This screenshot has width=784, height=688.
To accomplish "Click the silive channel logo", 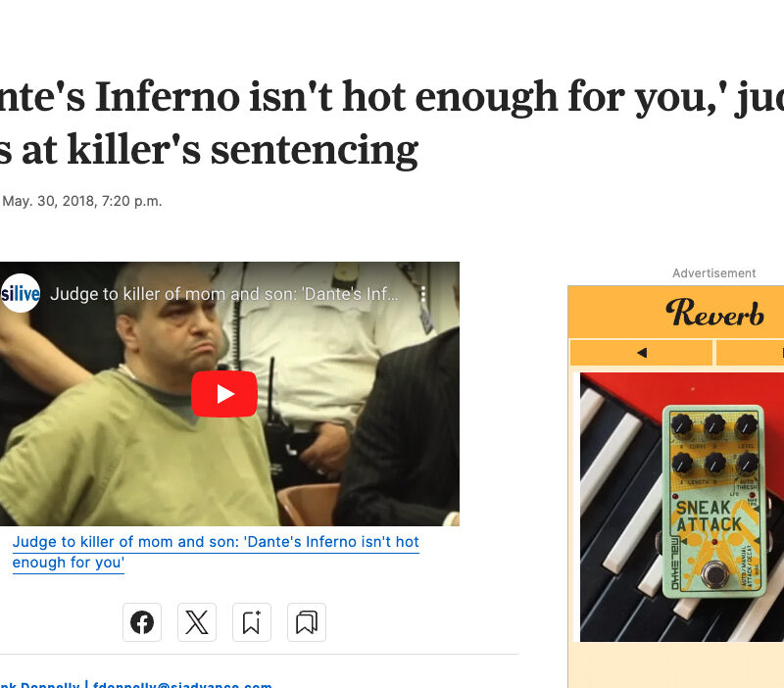I will 20,293.
